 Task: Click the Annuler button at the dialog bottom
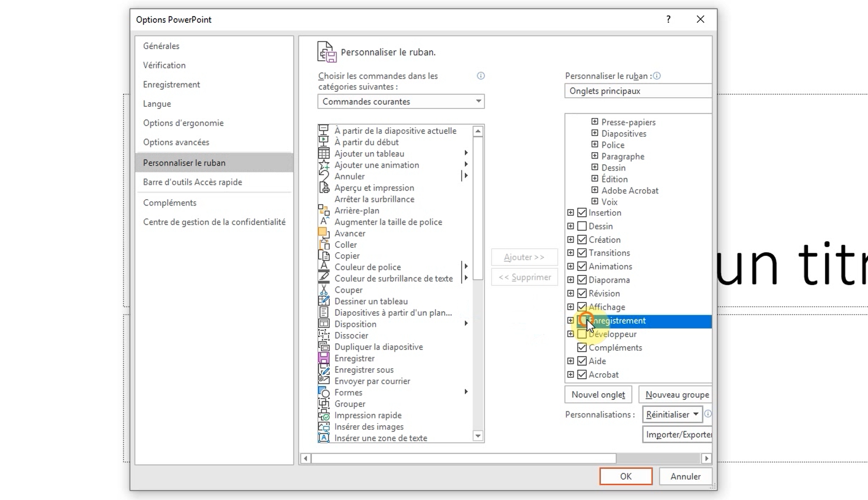point(686,476)
